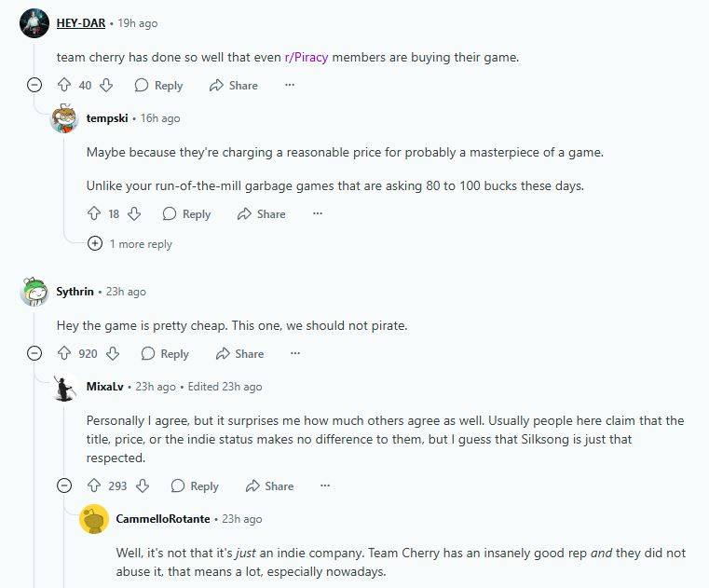709x588 pixels.
Task: Open HEY-DAR's user profile
Action: point(81,22)
